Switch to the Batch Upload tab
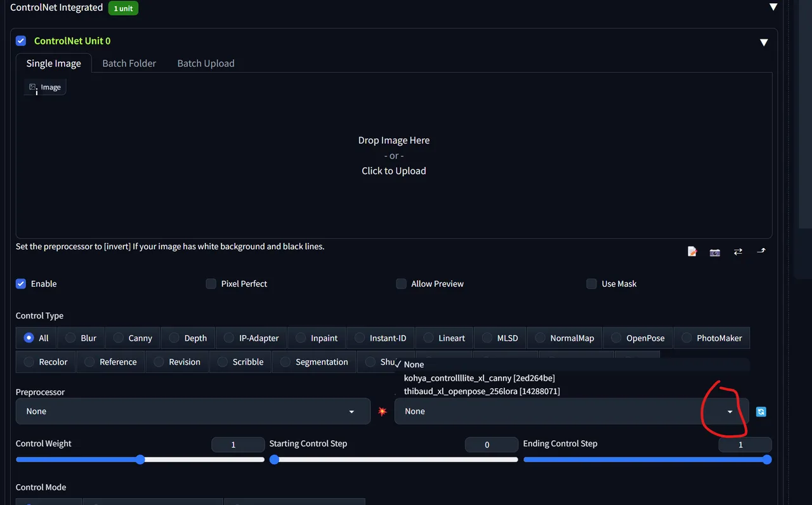Screen dimensions: 812x505 click(x=206, y=63)
